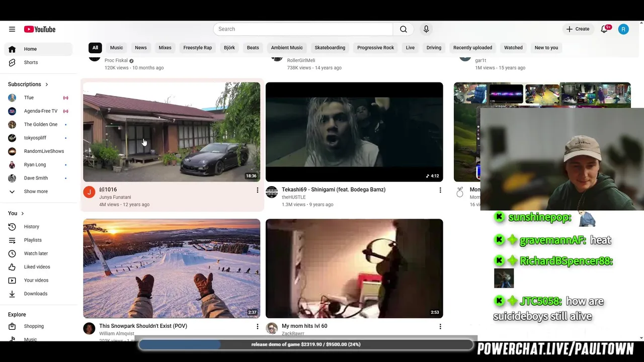Open William Almqvist channel link
The height and width of the screenshot is (362, 644).
pyautogui.click(x=117, y=334)
